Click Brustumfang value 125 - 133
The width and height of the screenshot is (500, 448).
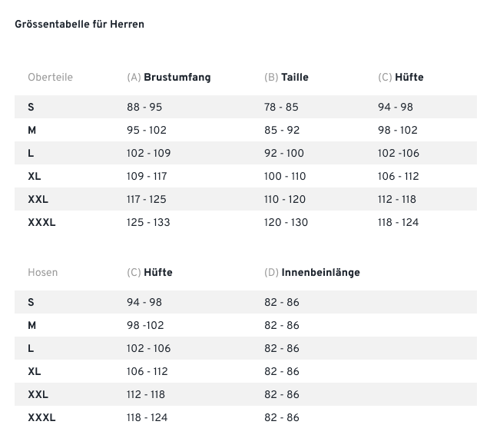click(148, 223)
